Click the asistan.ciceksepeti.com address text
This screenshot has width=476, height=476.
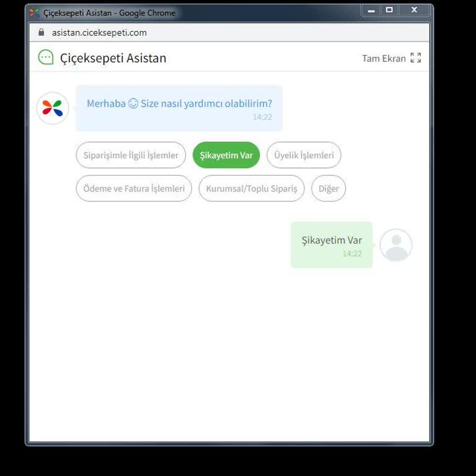coord(99,32)
